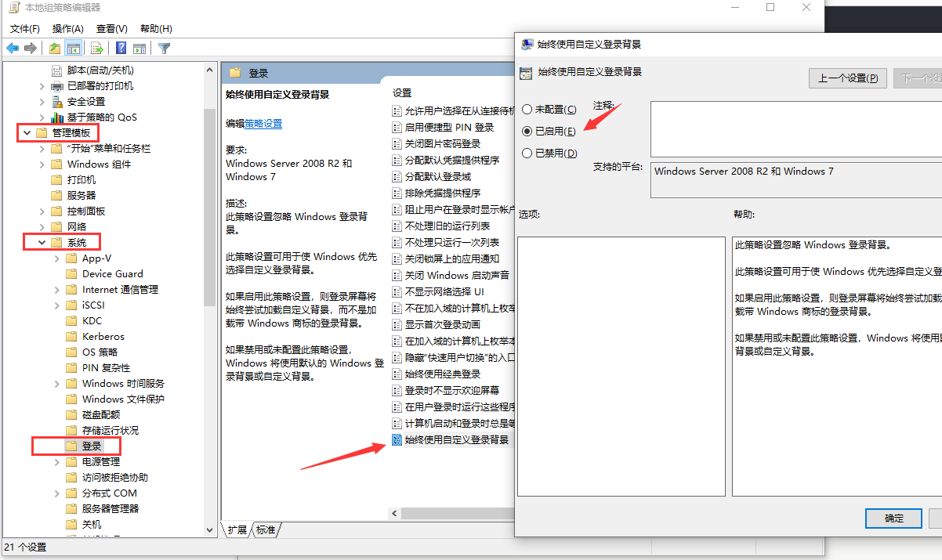
Task: Click the blue Back arrow in toolbar
Action: pyautogui.click(x=13, y=49)
